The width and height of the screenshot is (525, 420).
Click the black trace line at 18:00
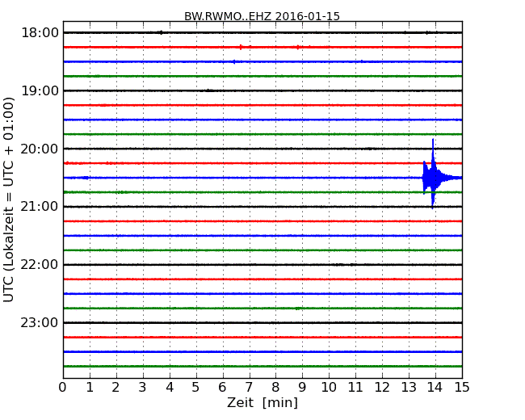[x=262, y=32]
